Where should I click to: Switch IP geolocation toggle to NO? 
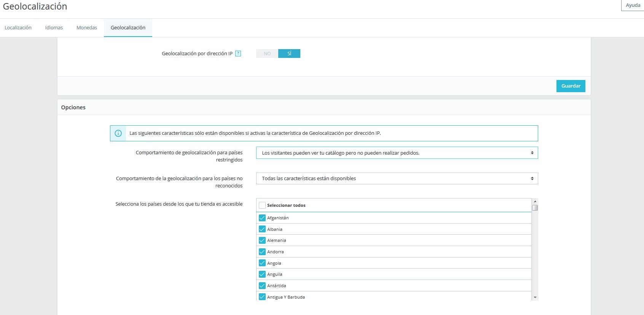point(267,54)
